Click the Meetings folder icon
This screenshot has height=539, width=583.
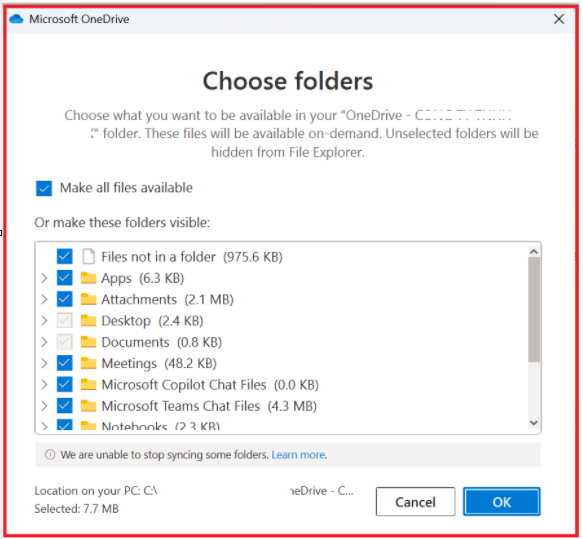point(88,363)
